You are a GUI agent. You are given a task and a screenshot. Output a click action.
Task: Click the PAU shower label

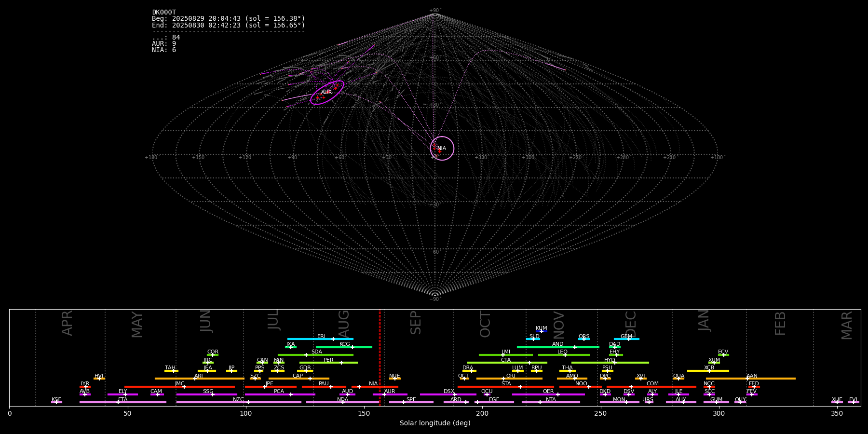(x=324, y=384)
